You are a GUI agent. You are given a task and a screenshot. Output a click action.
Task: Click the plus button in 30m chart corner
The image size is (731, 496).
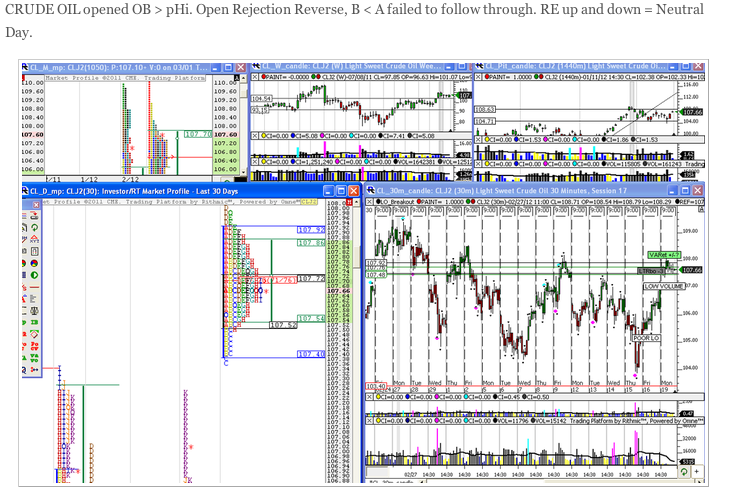(697, 471)
